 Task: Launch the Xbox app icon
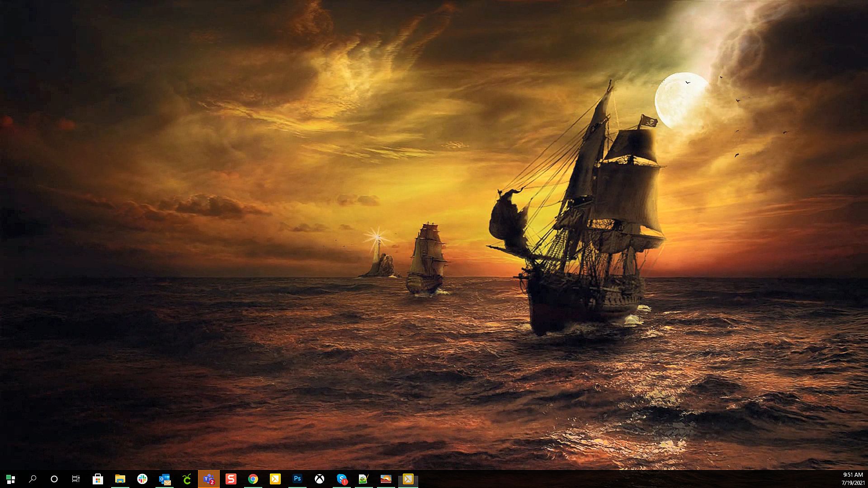pos(320,479)
